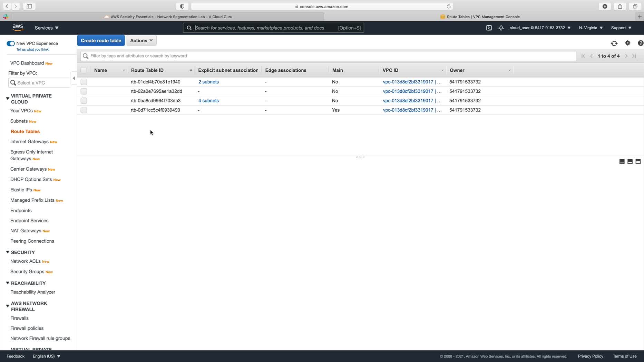The width and height of the screenshot is (644, 362).
Task: Click the browser forward button
Action: pos(16,6)
